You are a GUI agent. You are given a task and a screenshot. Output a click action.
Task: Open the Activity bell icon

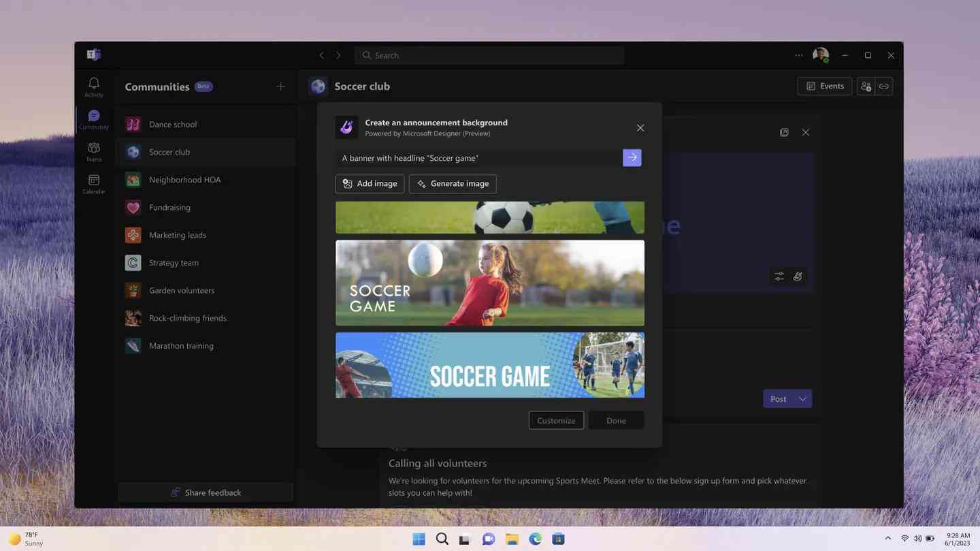pyautogui.click(x=94, y=86)
